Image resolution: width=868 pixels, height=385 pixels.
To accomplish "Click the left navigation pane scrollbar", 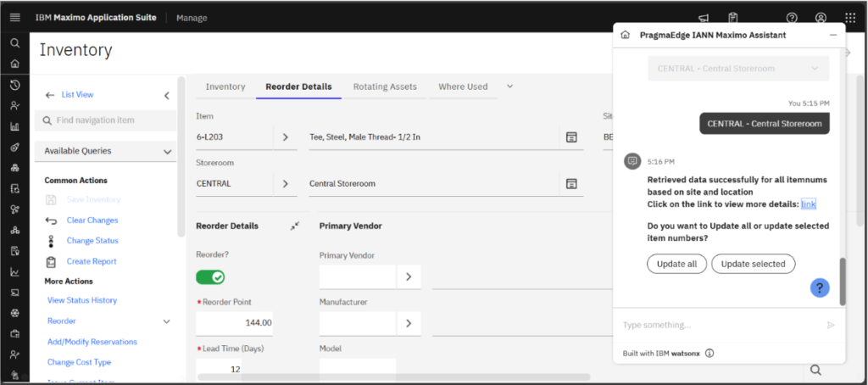I will pyautogui.click(x=181, y=157).
